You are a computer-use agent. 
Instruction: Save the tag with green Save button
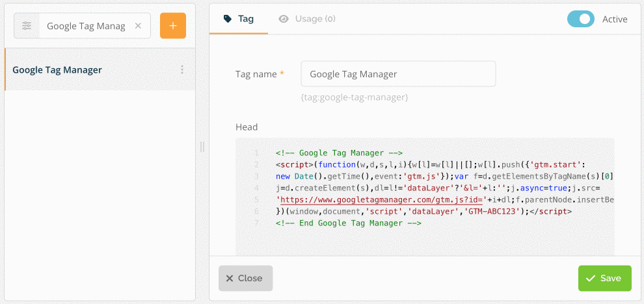point(604,278)
